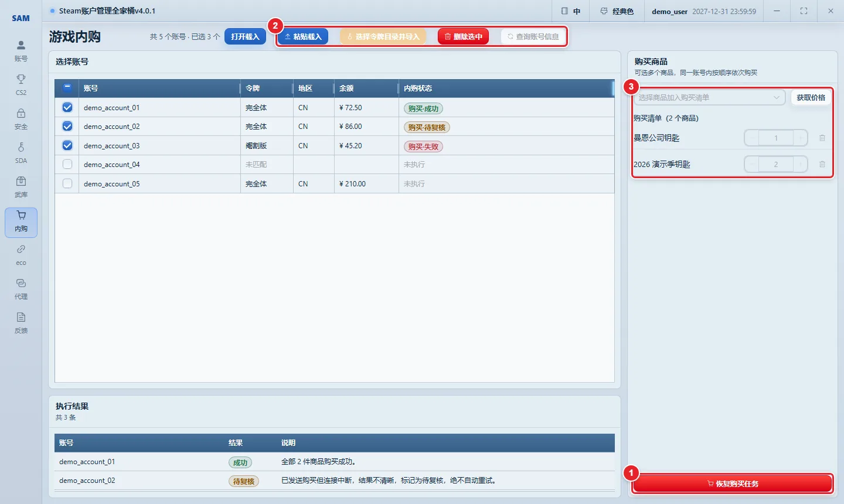Screen dimensions: 844x504
Task: Open the CS2 trophy sidebar section
Action: 21,85
